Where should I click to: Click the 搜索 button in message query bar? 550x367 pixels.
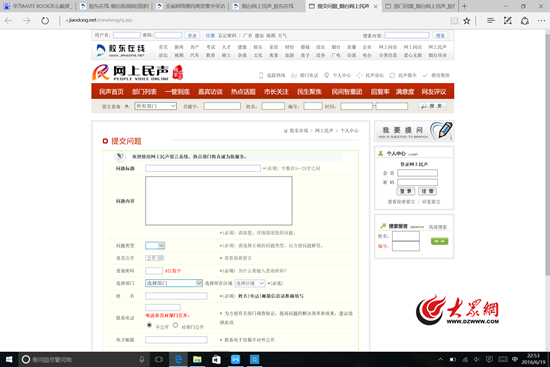pos(432,106)
